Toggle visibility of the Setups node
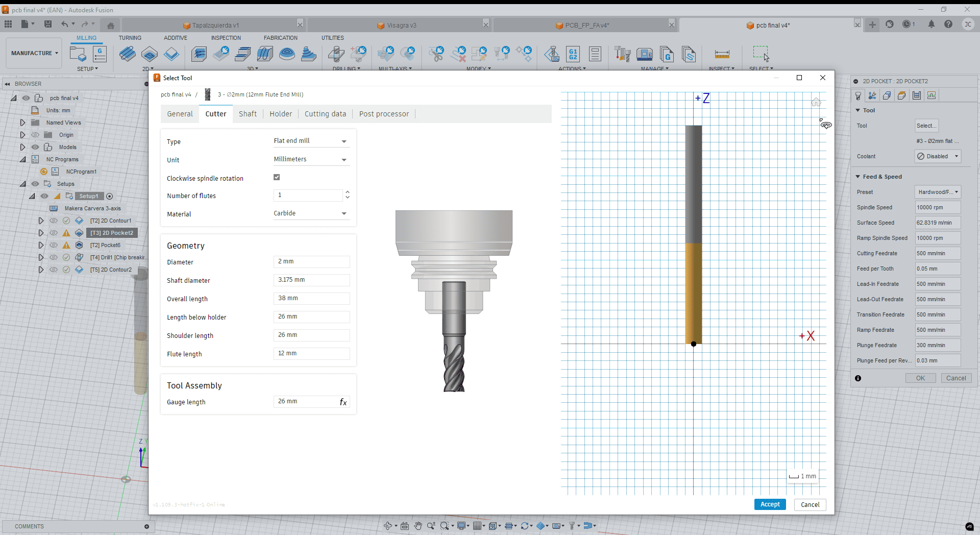The image size is (980, 535). point(35,184)
